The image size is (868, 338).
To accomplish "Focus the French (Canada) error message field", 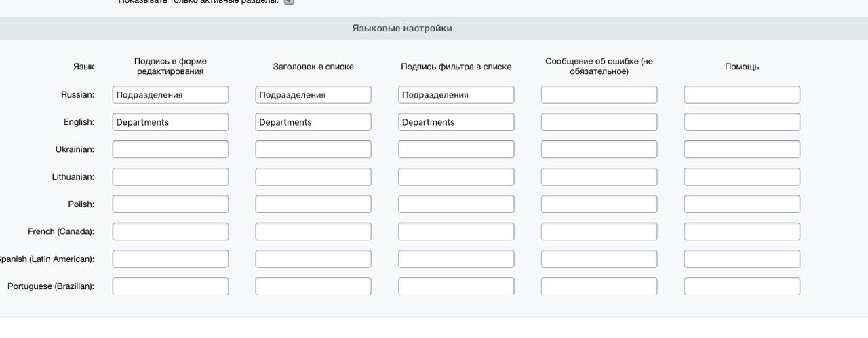I will [599, 231].
